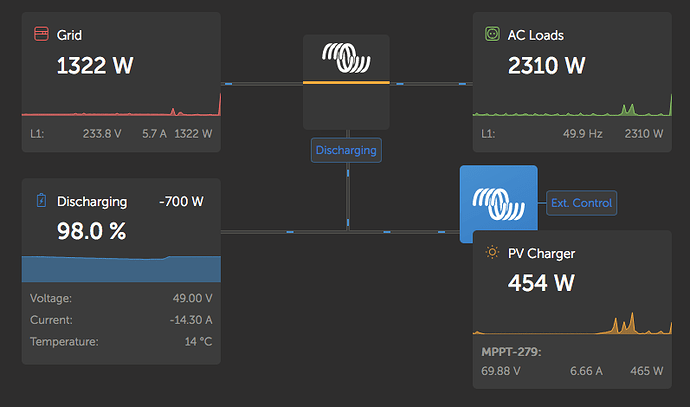Click the green AC Loads socket icon
The height and width of the screenshot is (407, 690).
(x=492, y=34)
